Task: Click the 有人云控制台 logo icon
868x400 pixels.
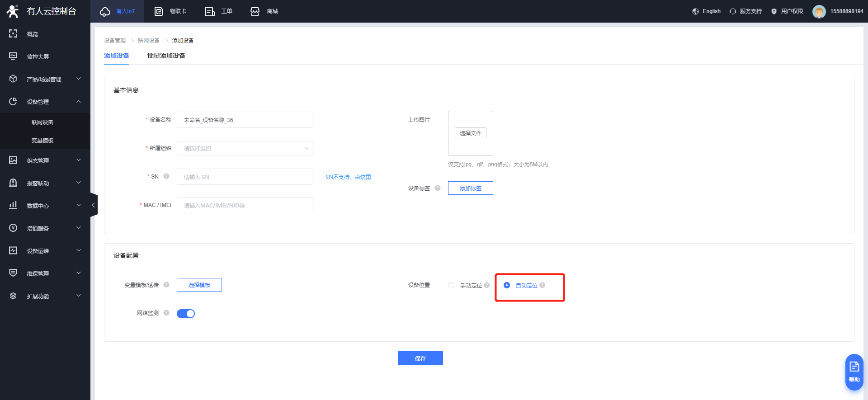Action: coord(13,11)
